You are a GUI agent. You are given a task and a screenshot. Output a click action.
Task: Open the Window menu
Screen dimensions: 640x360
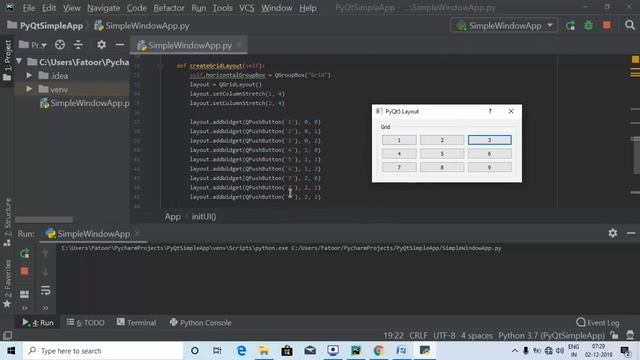pyautogui.click(x=276, y=8)
